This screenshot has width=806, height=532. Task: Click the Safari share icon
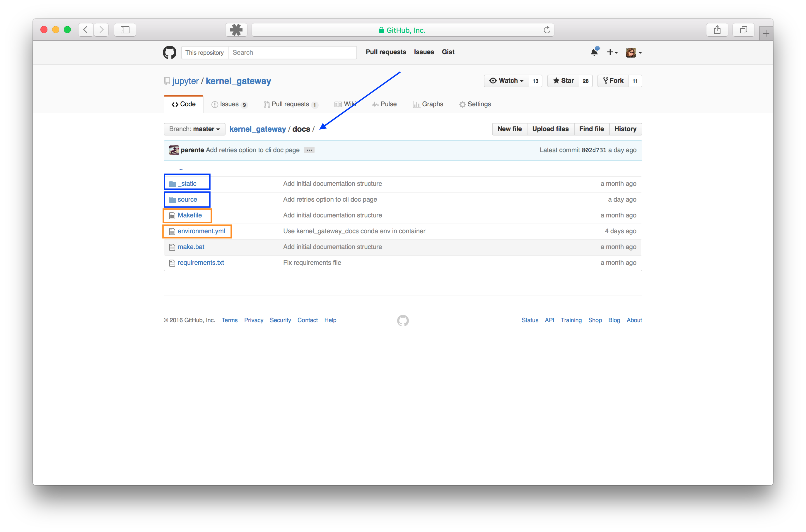tap(717, 30)
